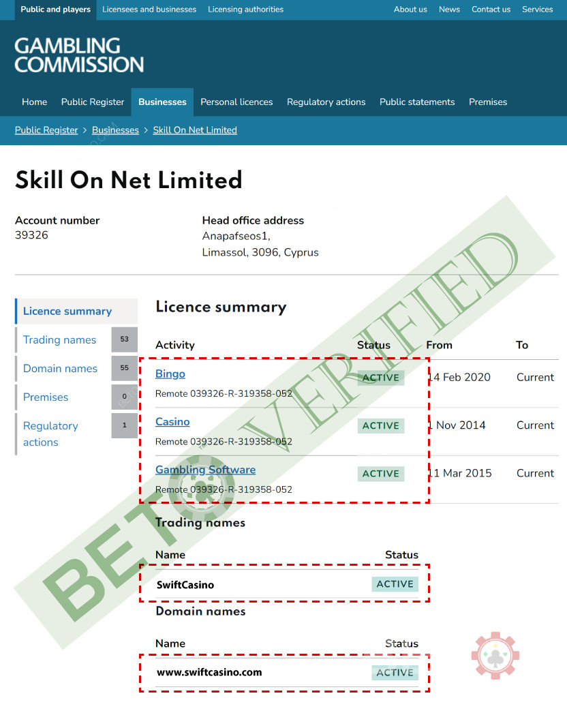
Task: Open Premises sidebar item
Action: pos(46,397)
